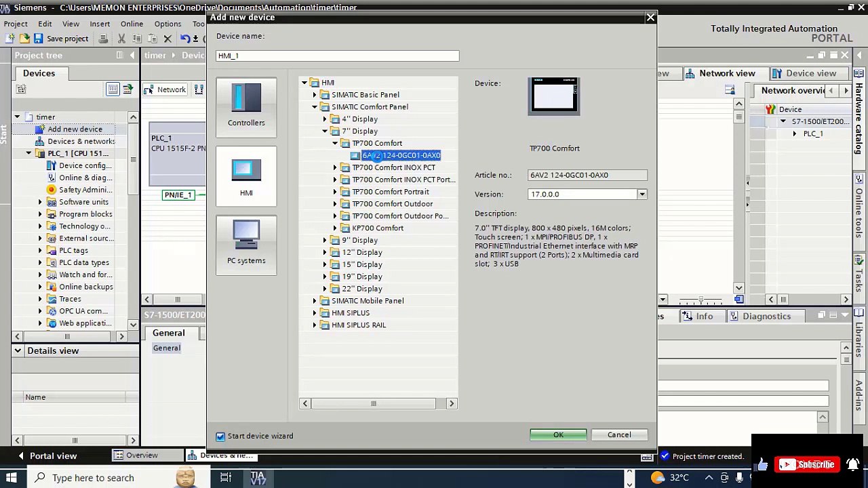
Task: Open the Insert menu
Action: tap(100, 24)
